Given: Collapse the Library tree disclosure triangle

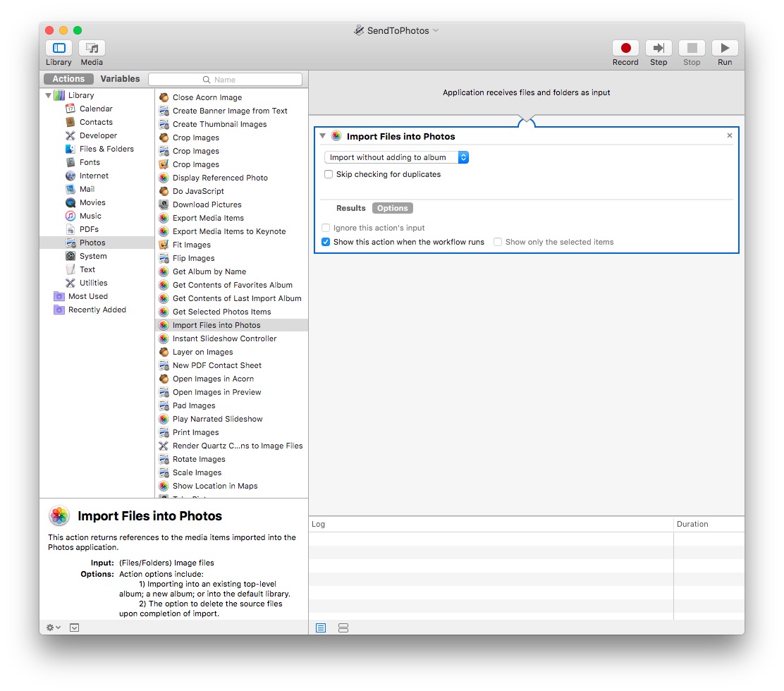Looking at the screenshot, I should pos(48,95).
